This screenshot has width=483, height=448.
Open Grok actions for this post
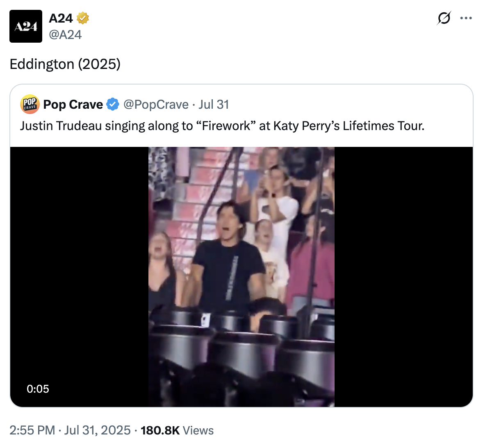[x=444, y=18]
